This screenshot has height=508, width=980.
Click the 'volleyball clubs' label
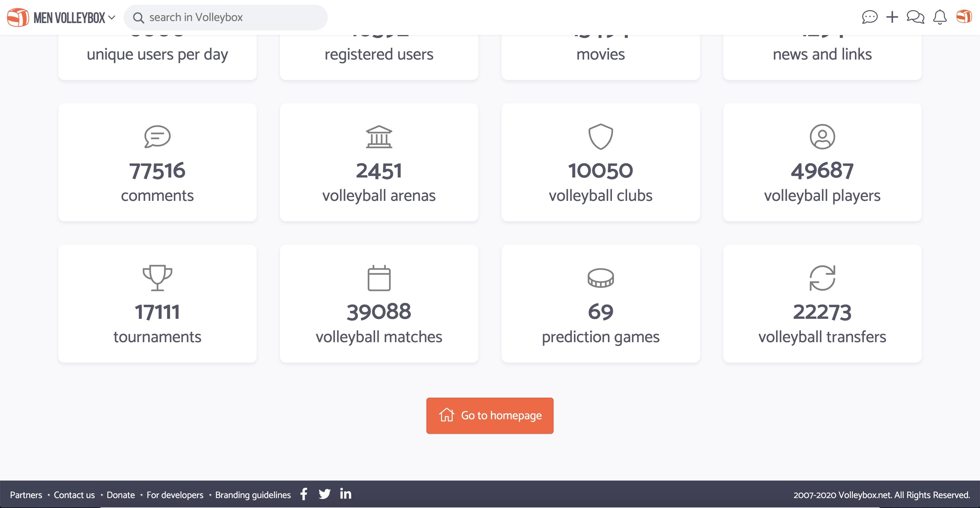(x=601, y=196)
